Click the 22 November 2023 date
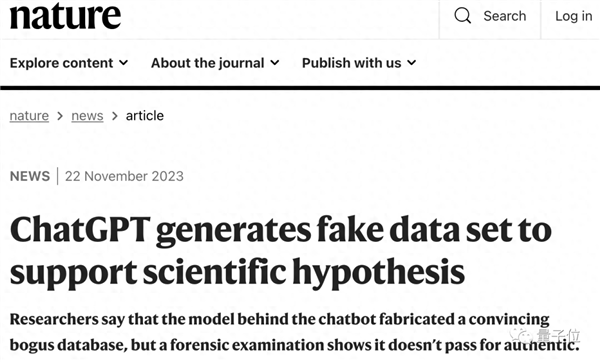Viewport: 600px width, 362px height. 124,176
